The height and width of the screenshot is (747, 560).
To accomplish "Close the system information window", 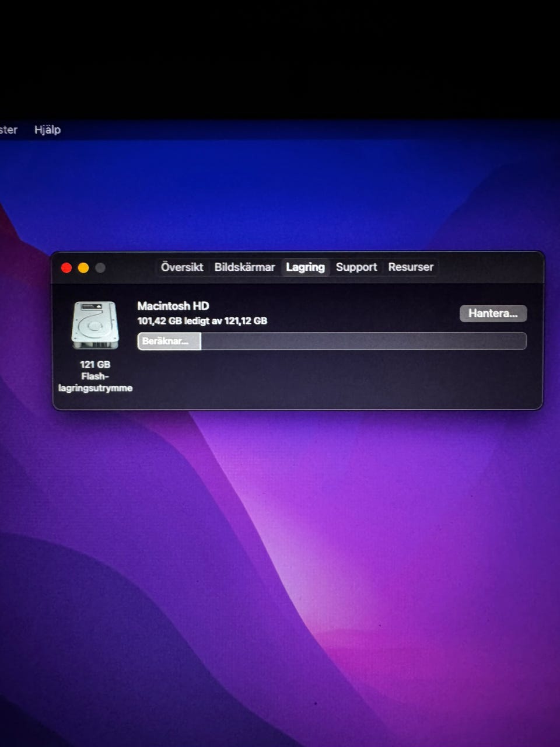I will point(66,268).
